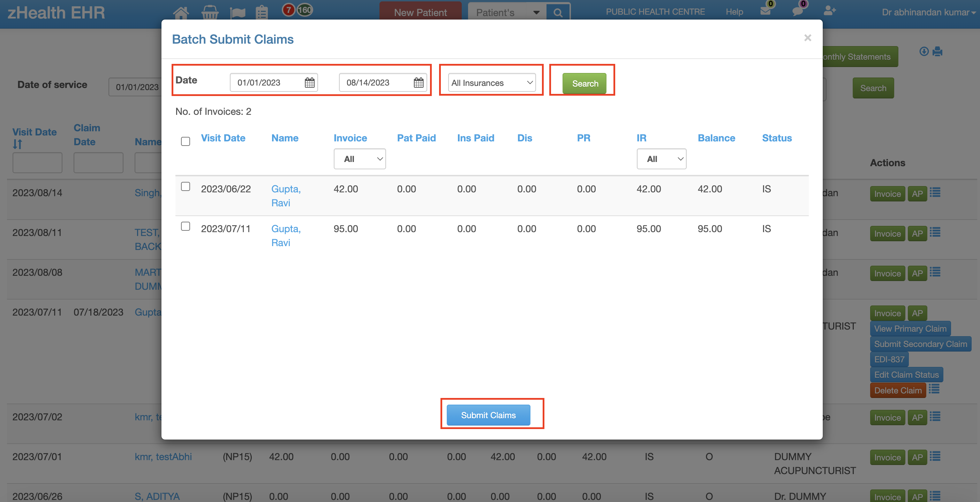Open the All Insurances dropdown
The image size is (980, 502).
492,83
